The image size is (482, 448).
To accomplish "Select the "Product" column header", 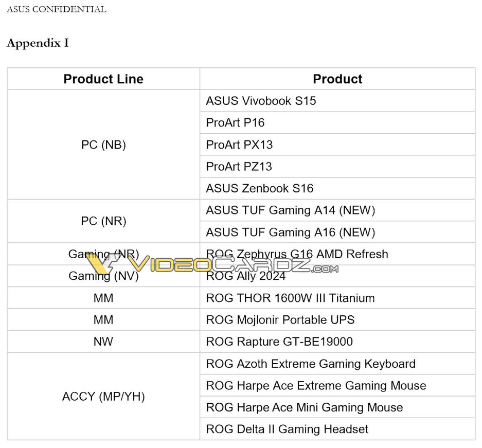I will (x=337, y=79).
